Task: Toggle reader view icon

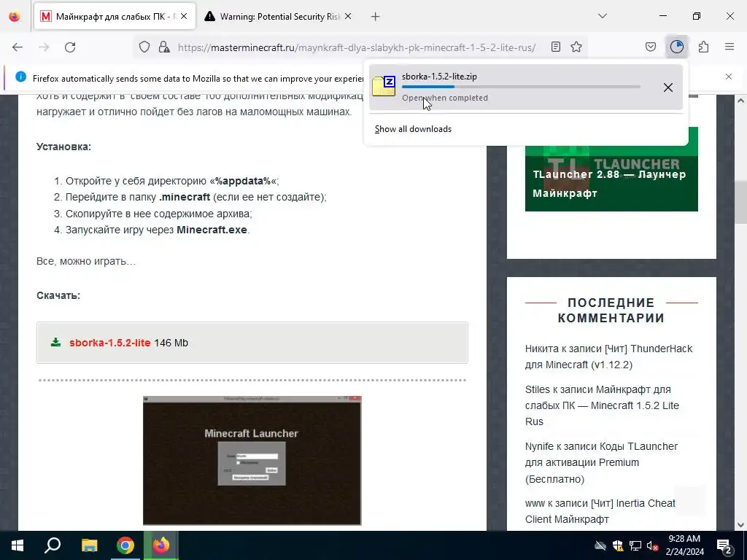Action: (555, 47)
